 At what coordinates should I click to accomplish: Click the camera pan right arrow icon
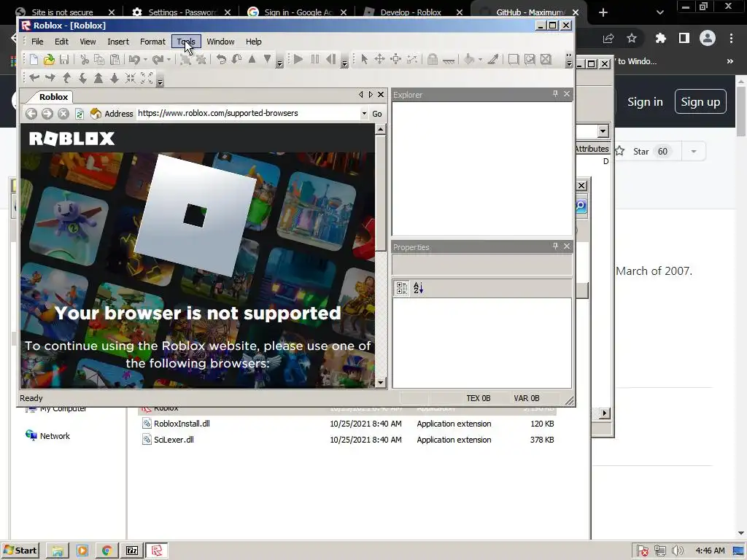(x=50, y=78)
